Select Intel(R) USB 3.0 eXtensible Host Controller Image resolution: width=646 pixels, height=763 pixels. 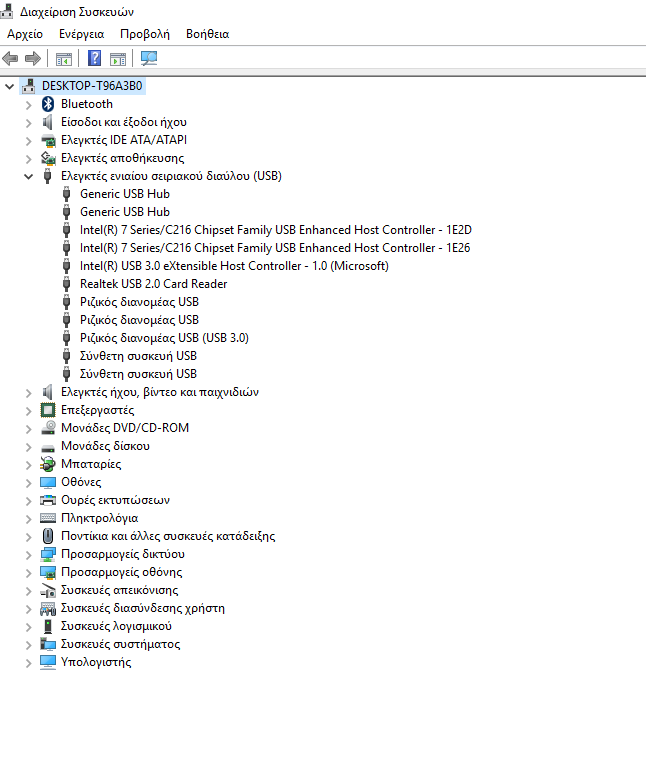click(x=234, y=266)
